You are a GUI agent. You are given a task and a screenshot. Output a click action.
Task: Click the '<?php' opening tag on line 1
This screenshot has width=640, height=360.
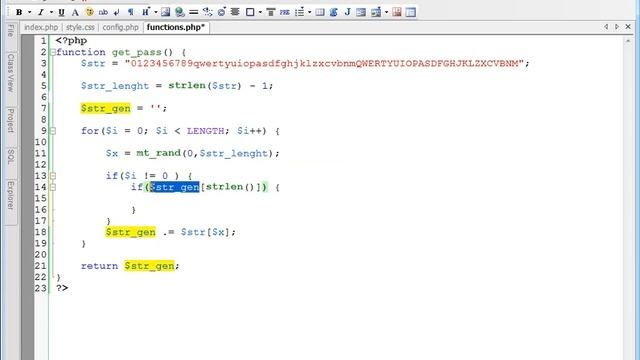71,41
